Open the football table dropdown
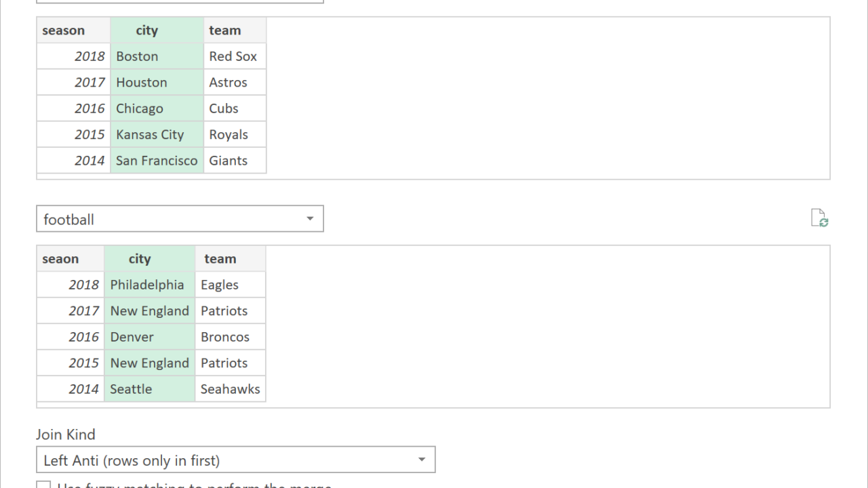This screenshot has height=488, width=868. coord(310,219)
